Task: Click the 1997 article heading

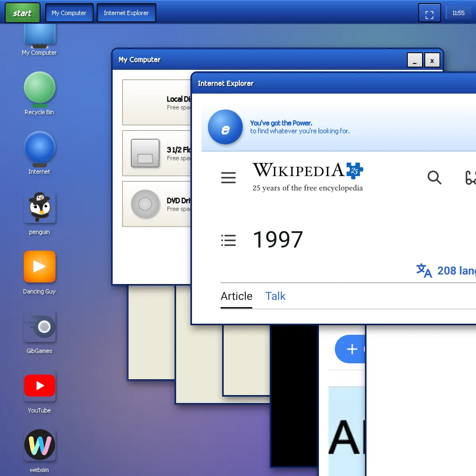Action: point(278,240)
